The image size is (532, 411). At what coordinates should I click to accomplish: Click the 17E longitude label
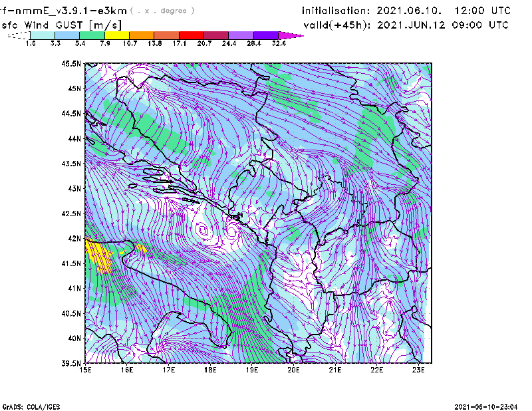click(x=169, y=370)
